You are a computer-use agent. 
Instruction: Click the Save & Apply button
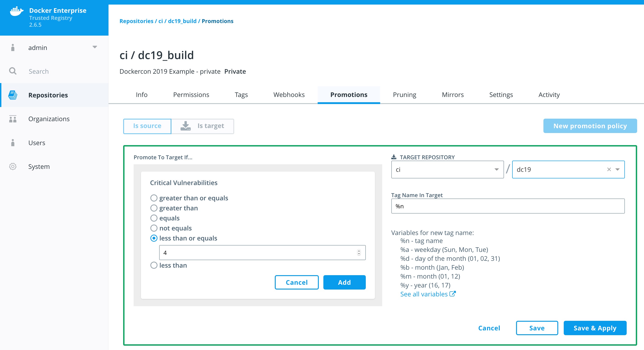pyautogui.click(x=595, y=328)
